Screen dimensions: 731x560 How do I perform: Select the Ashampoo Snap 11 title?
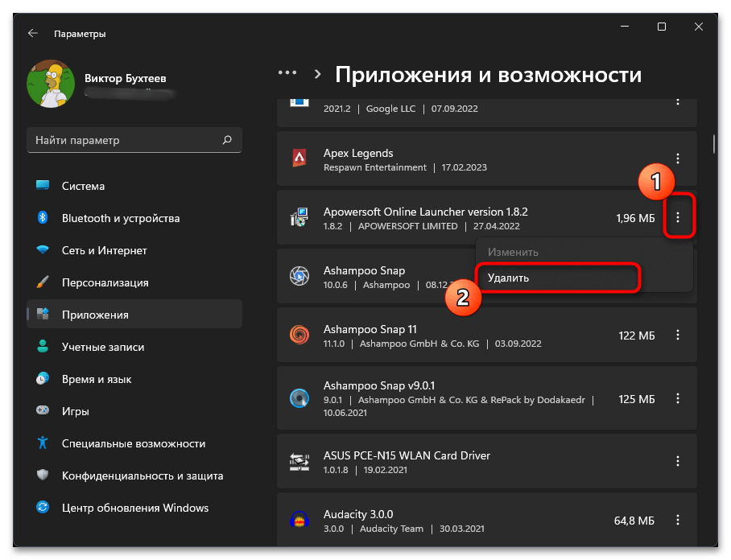pos(370,329)
